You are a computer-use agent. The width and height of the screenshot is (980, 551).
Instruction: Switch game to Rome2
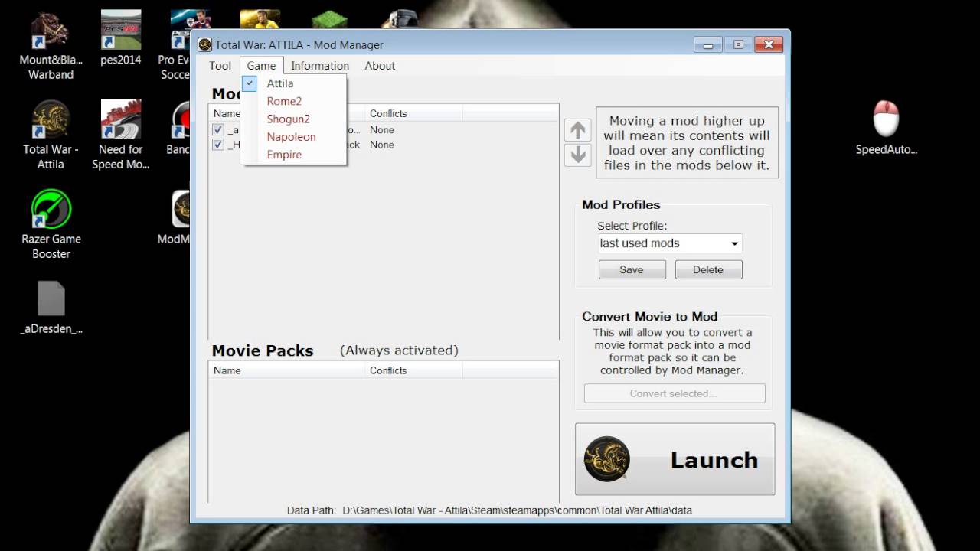pyautogui.click(x=293, y=101)
